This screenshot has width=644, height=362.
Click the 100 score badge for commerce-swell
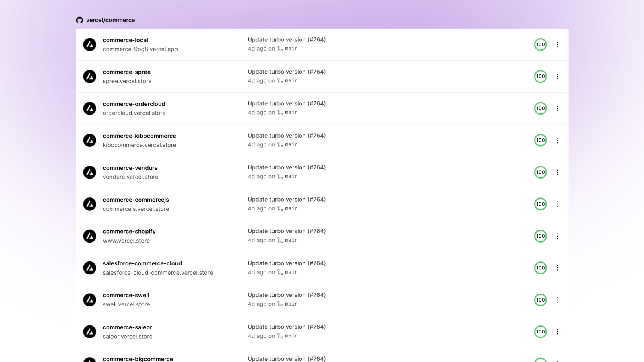[x=540, y=300]
